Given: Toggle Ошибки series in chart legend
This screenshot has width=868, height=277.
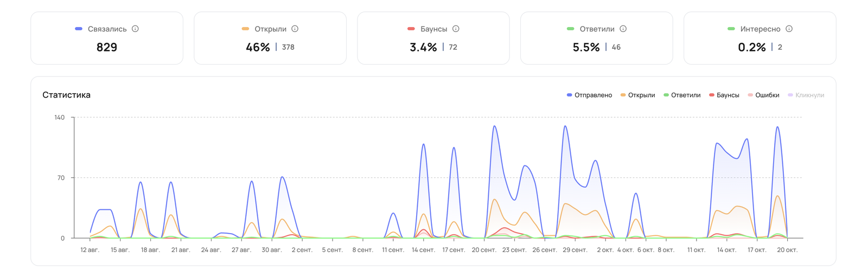Looking at the screenshot, I should pyautogui.click(x=763, y=95).
